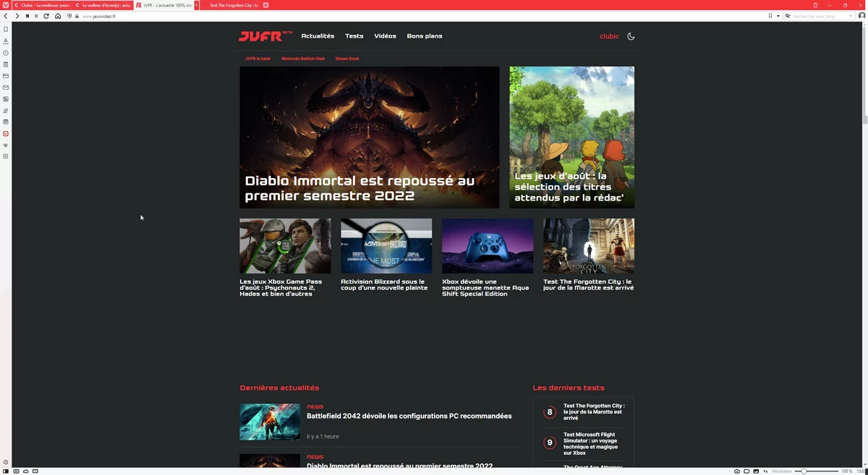Image resolution: width=868 pixels, height=475 pixels.
Task: Open the Activision Blizzard article thumbnail
Action: 386,246
